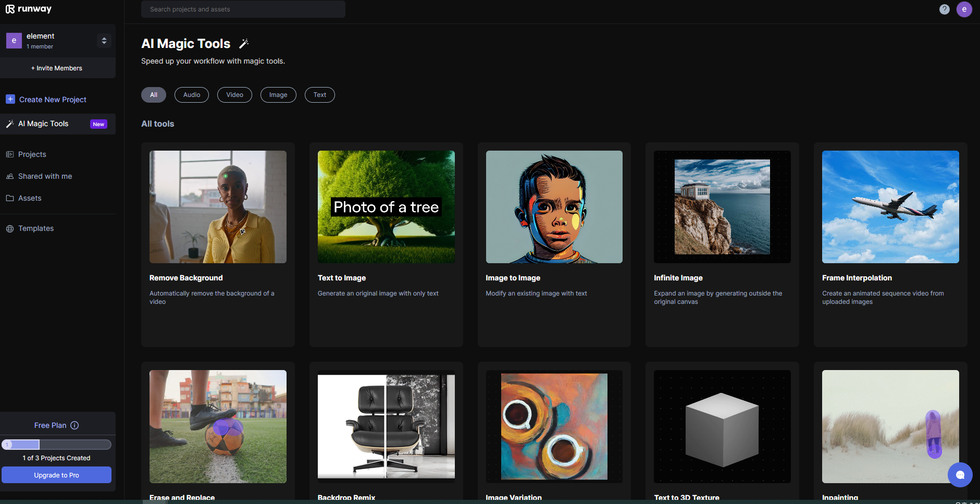This screenshot has width=980, height=504.
Task: Open Assets section
Action: coord(30,198)
